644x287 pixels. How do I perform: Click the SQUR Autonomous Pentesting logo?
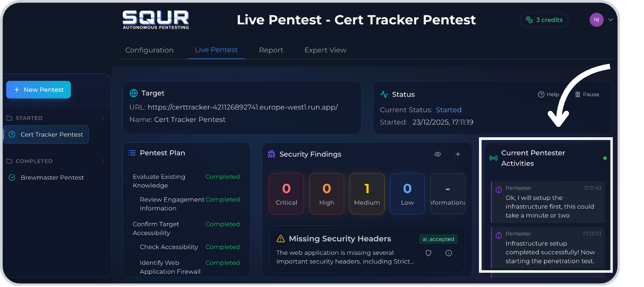pos(156,19)
